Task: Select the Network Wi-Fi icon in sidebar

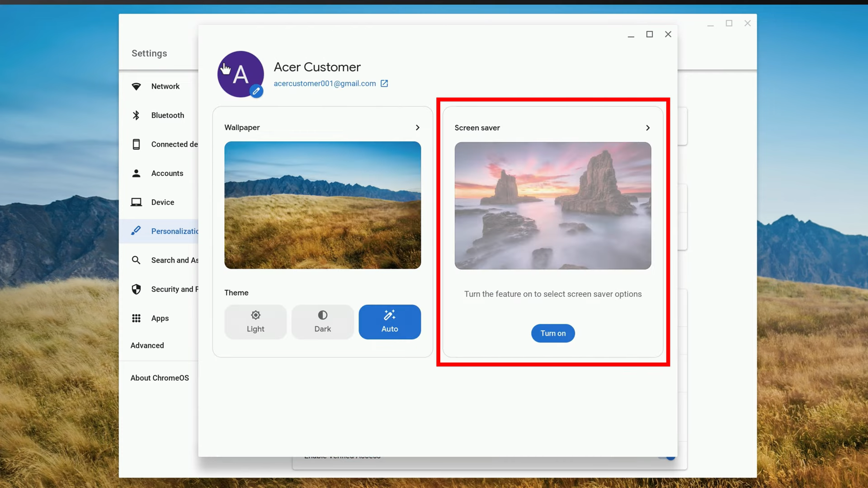Action: [x=137, y=86]
